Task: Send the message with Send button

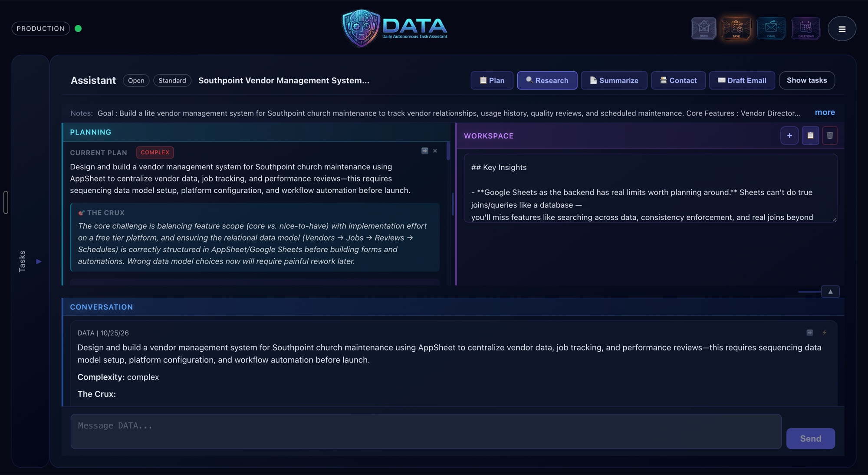Action: [x=810, y=439]
